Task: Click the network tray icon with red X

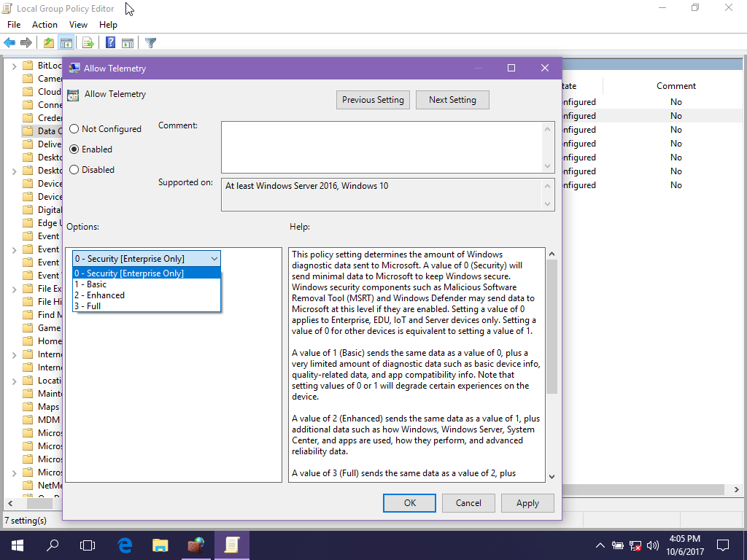Action: (x=635, y=545)
